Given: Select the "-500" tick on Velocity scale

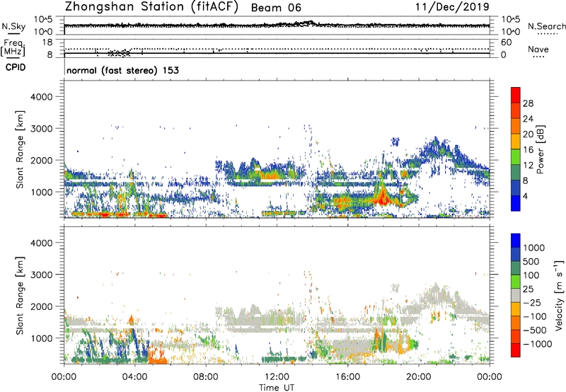Looking at the screenshot, I should click(x=534, y=330).
